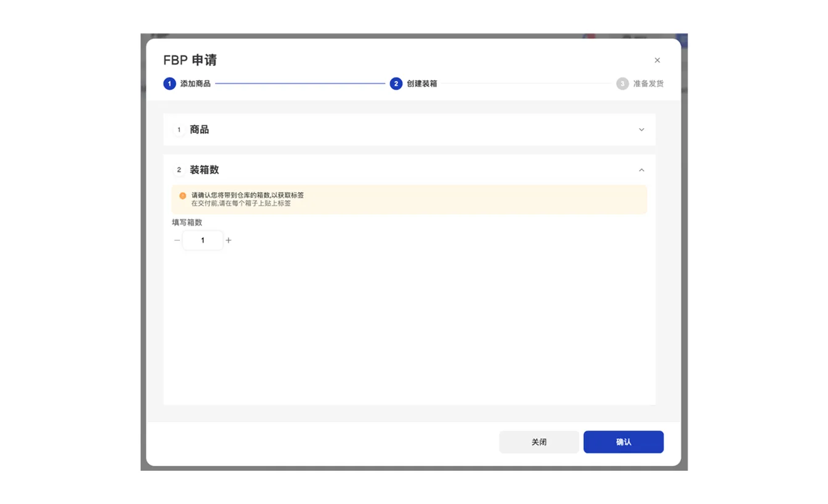This screenshot has width=828, height=504.
Task: Focus the 填写箱数 number input field
Action: 203,240
